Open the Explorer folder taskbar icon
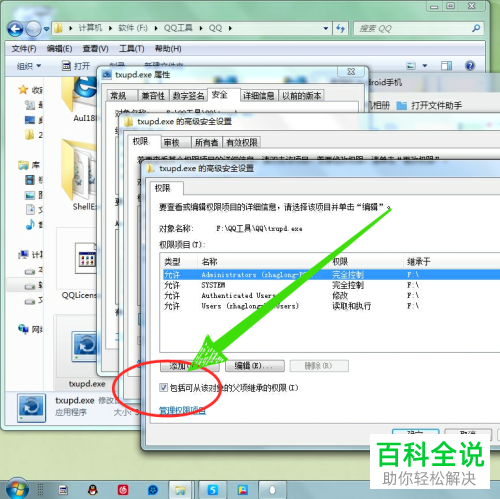 point(180,490)
